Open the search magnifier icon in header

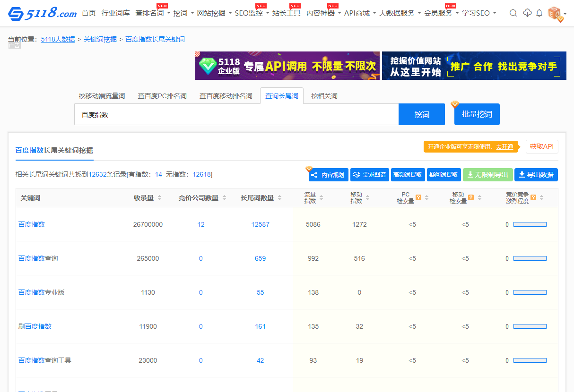click(x=513, y=13)
